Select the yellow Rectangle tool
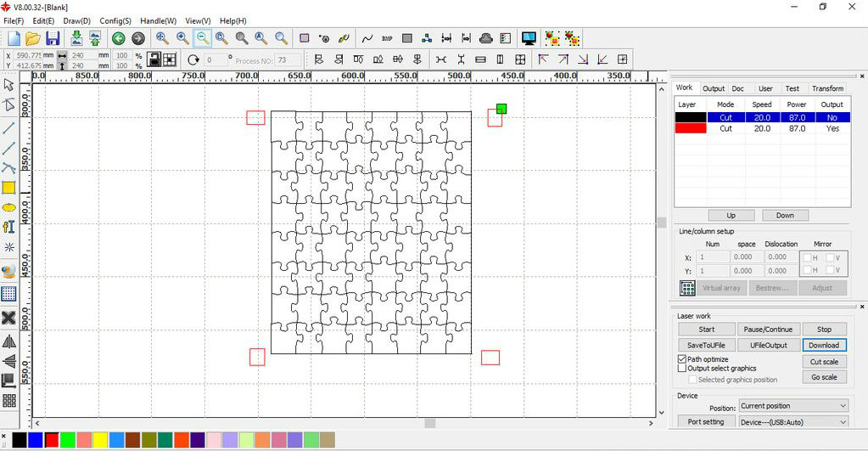Screen dimensions: 868x451 [8, 188]
